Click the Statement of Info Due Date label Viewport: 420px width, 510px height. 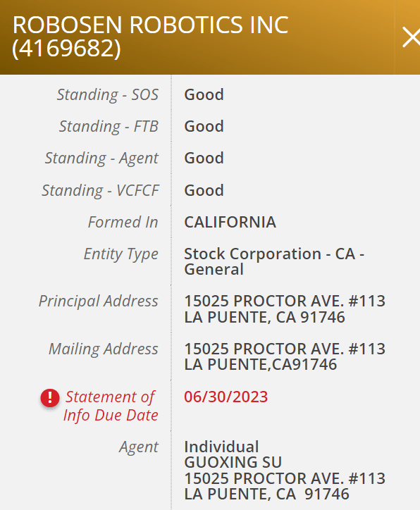(111, 406)
